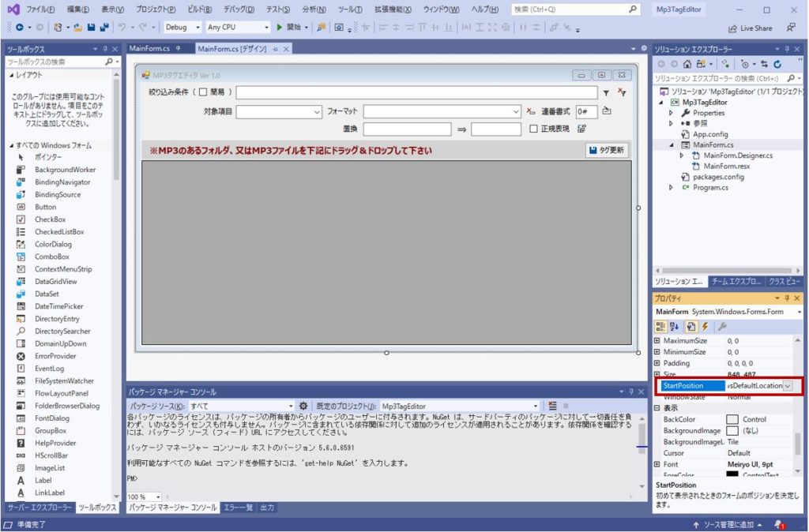Click the ソース管理に追加 status bar button
Image resolution: width=809 pixels, height=532 pixels.
[x=728, y=525]
